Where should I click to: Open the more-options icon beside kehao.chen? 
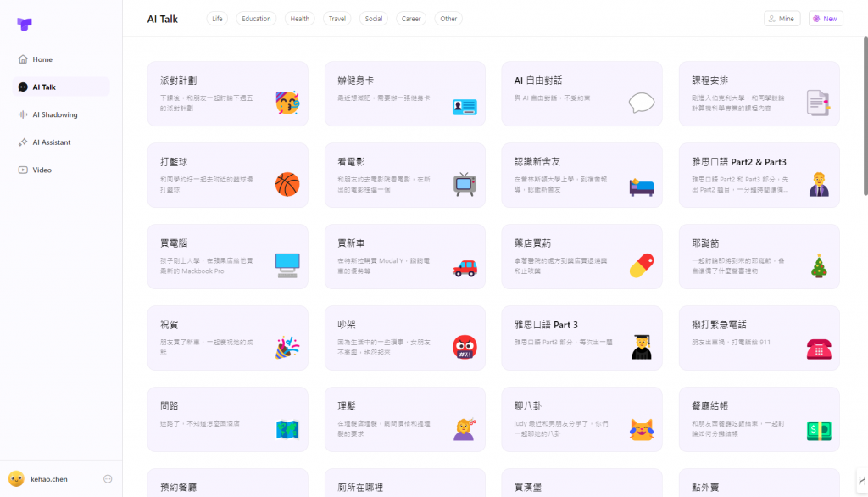(108, 478)
